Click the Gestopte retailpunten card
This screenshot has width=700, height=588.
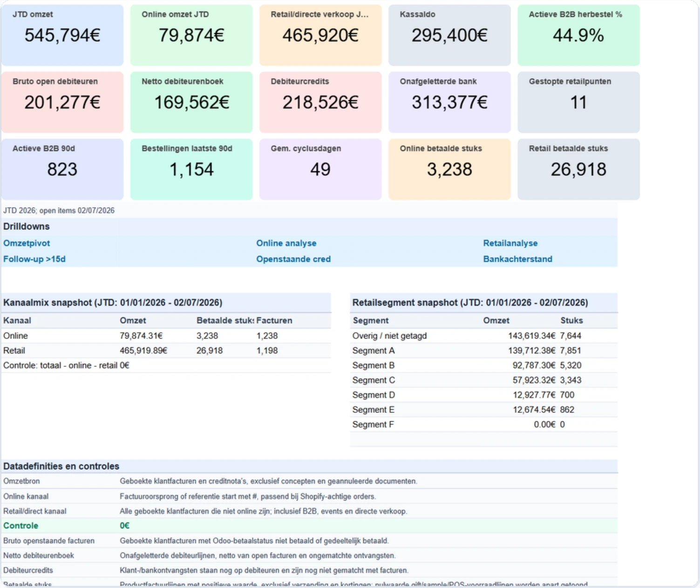[578, 102]
